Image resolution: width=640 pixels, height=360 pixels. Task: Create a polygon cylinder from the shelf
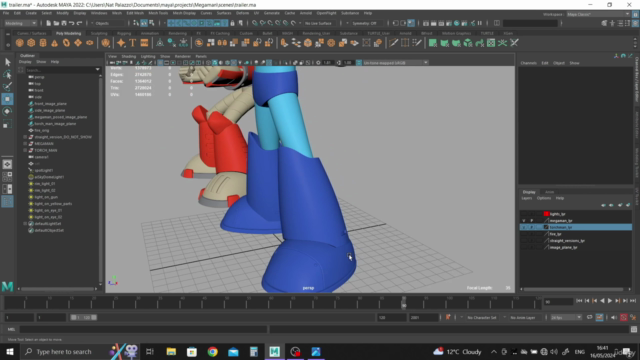(x=43, y=43)
